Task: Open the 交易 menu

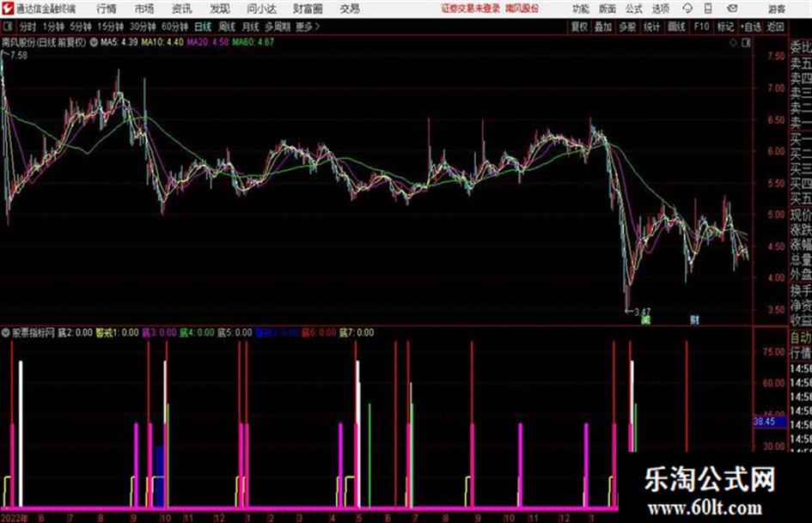Action: pyautogui.click(x=350, y=9)
